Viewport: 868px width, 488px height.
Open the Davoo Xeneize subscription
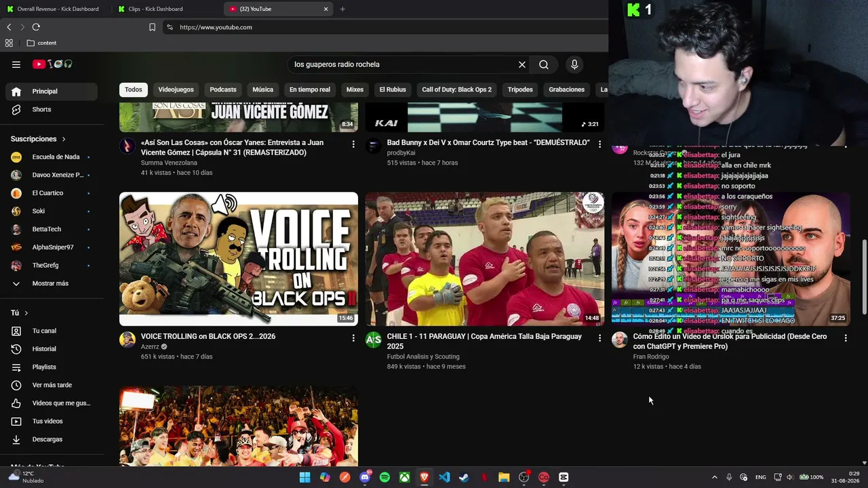coord(52,175)
